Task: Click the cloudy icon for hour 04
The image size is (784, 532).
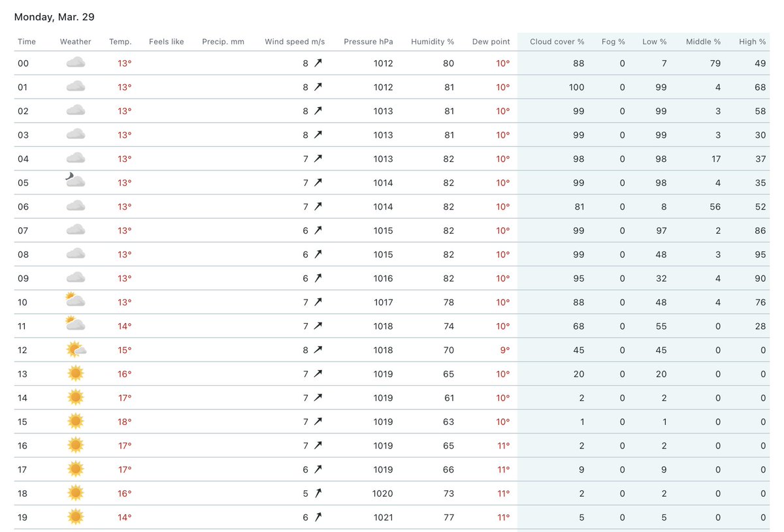Action: 76,159
